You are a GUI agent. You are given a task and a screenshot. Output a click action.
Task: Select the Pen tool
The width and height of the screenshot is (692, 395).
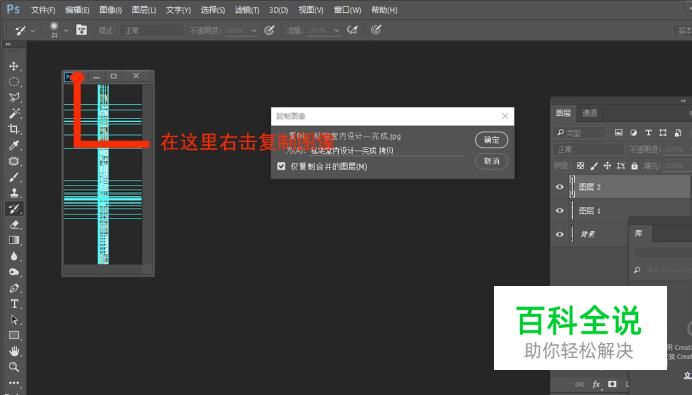coord(14,288)
